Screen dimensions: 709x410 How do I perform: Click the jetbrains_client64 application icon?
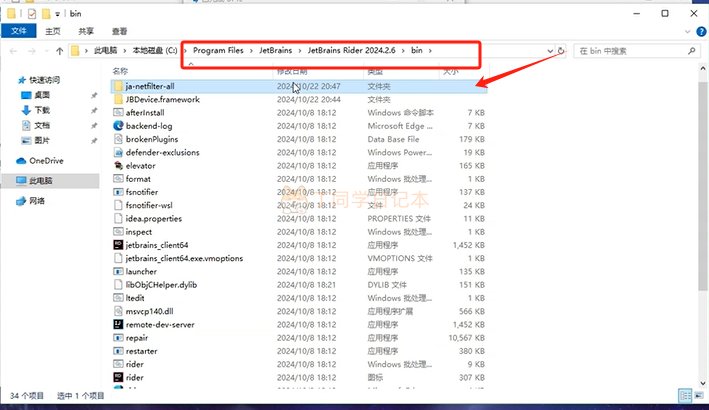[x=118, y=245]
